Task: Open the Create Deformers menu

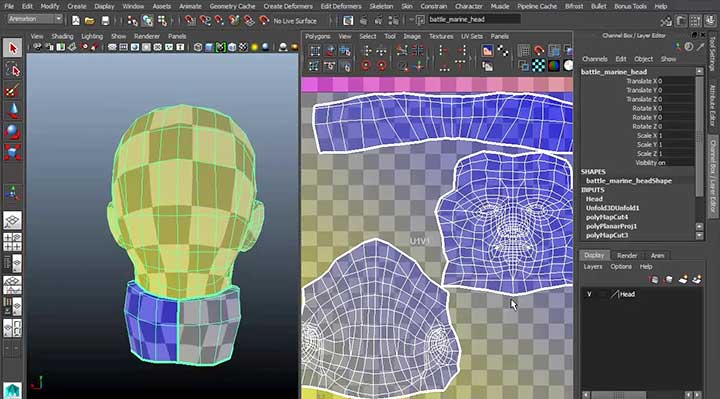Action: [288, 6]
